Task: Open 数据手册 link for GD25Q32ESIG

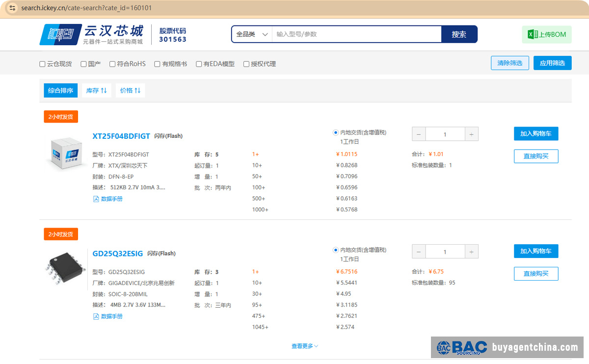Action: pos(112,316)
